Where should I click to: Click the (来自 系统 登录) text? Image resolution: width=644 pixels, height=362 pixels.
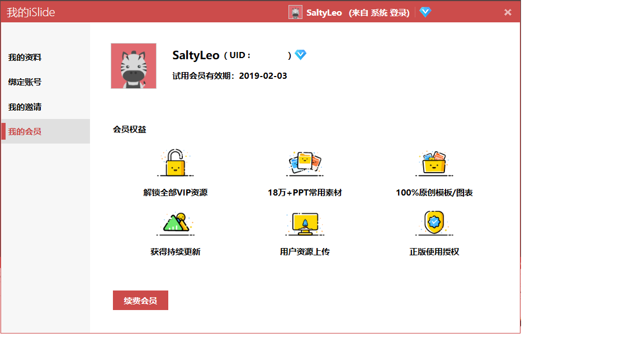pyautogui.click(x=379, y=13)
